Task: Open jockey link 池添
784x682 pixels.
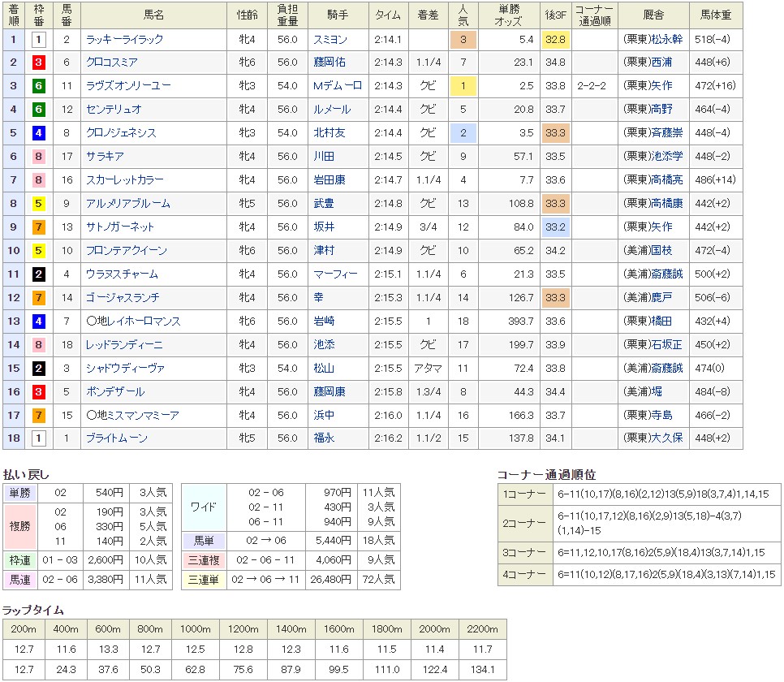Action: 324,345
